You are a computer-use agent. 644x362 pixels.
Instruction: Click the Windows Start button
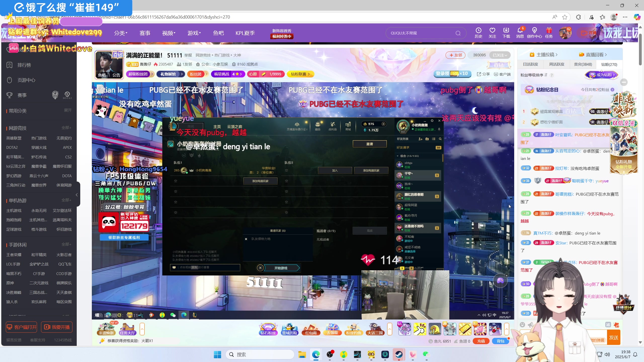(x=217, y=354)
